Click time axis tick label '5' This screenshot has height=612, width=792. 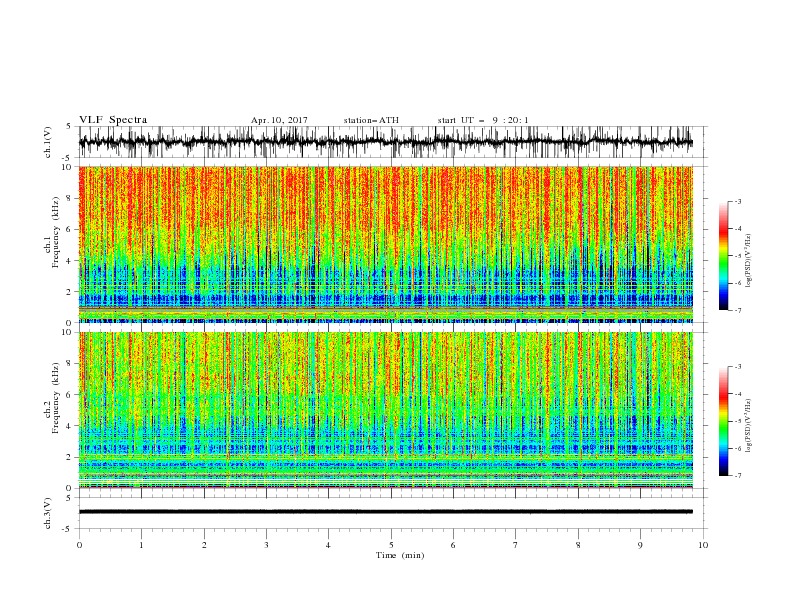[391, 545]
